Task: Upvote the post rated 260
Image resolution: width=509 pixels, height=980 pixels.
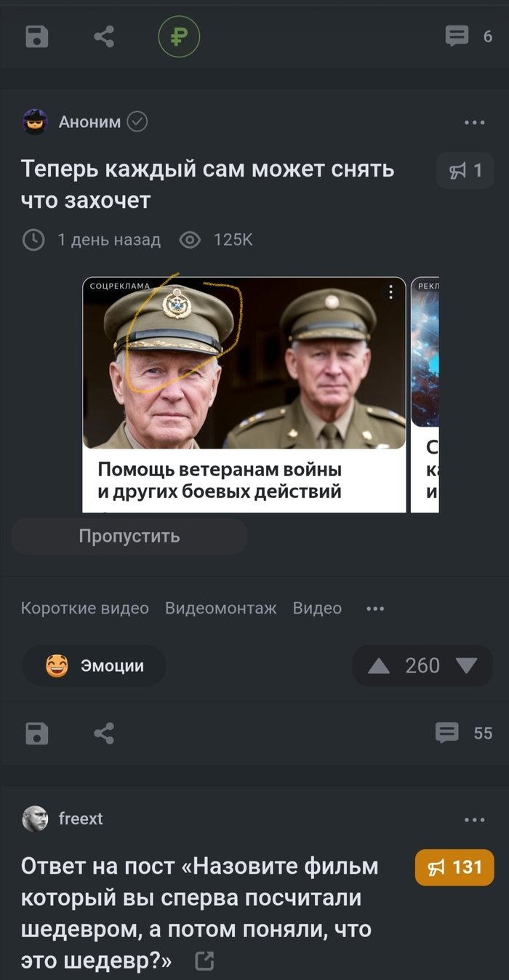Action: [x=379, y=666]
